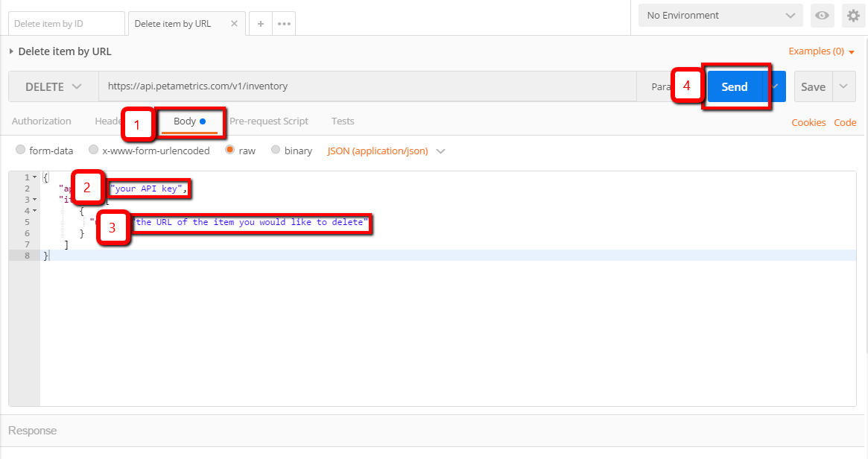The image size is (868, 459).
Task: Click the request URL input field
Action: 367,86
